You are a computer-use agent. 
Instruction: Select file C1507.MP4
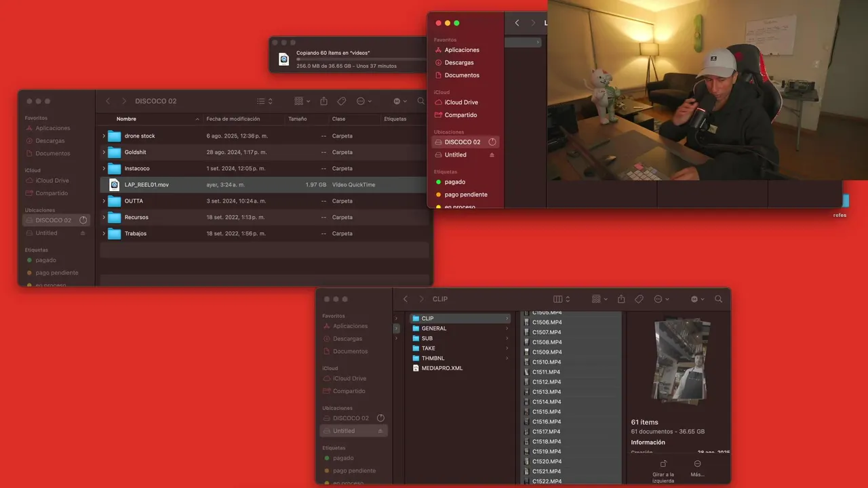point(572,332)
